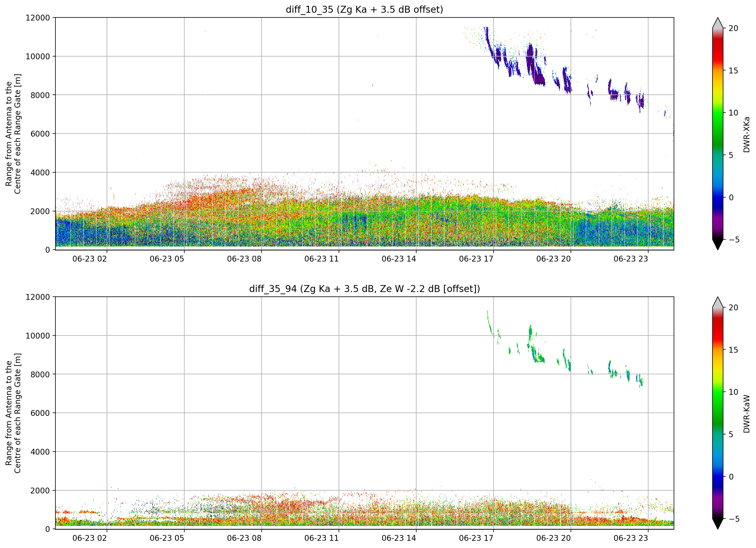Click "06-23 20" x-tick under the bottom plot
This screenshot has width=756, height=548.
554,538
